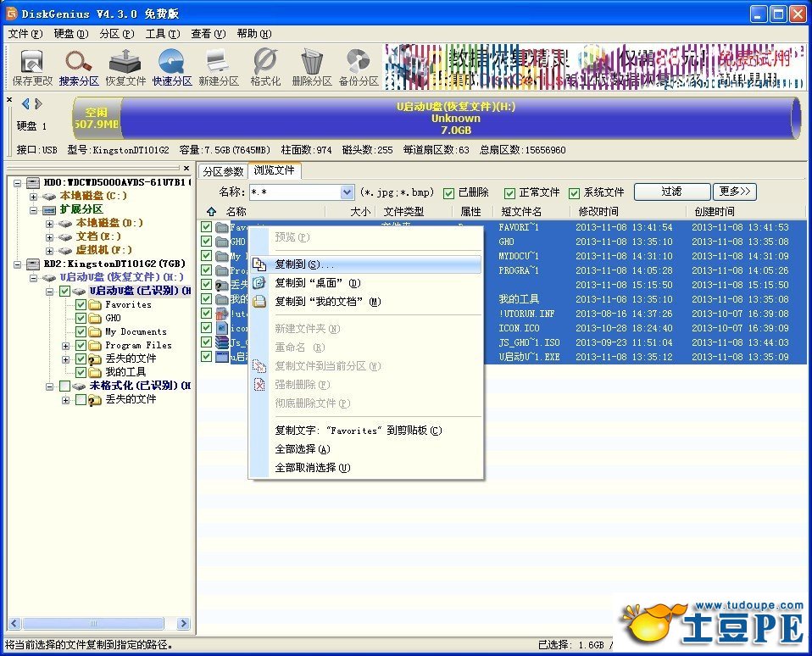The image size is (812, 656).
Task: Select 复制到(S)... in the context menu
Action: coord(304,264)
